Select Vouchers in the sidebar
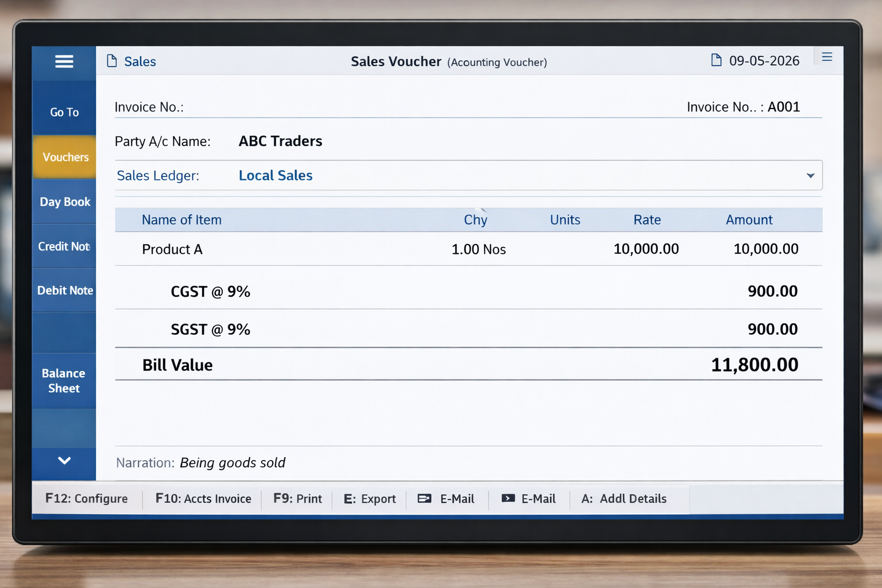This screenshot has height=588, width=882. pyautogui.click(x=64, y=157)
